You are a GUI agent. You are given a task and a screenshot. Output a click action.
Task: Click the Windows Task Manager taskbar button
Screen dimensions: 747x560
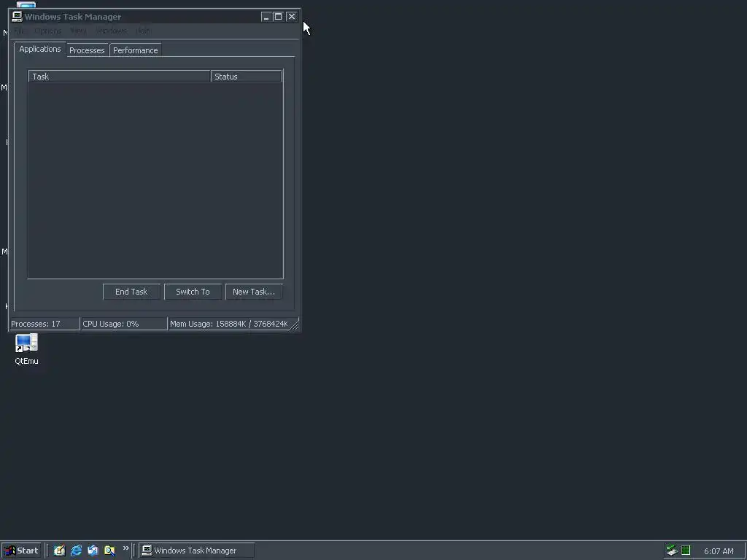[197, 551]
